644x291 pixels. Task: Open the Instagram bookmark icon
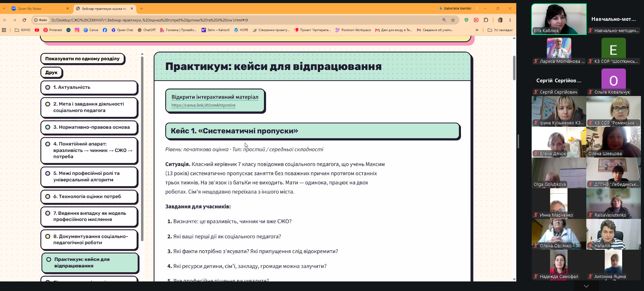click(x=77, y=30)
